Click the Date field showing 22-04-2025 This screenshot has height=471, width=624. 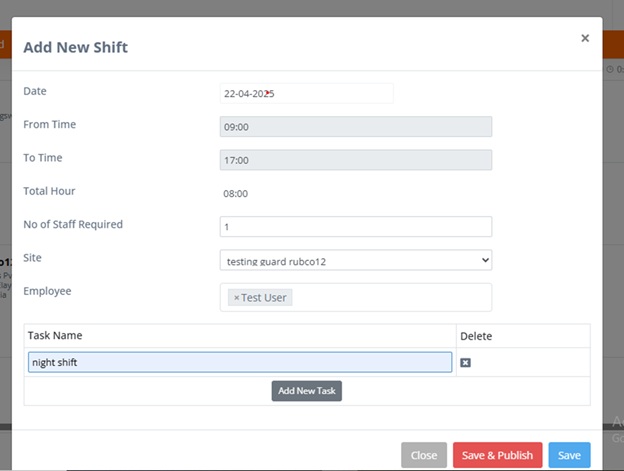tap(306, 93)
